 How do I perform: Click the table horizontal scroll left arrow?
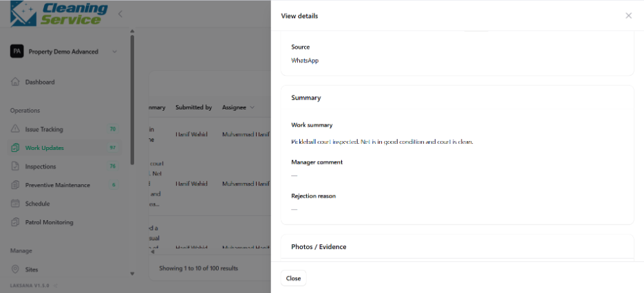click(153, 252)
